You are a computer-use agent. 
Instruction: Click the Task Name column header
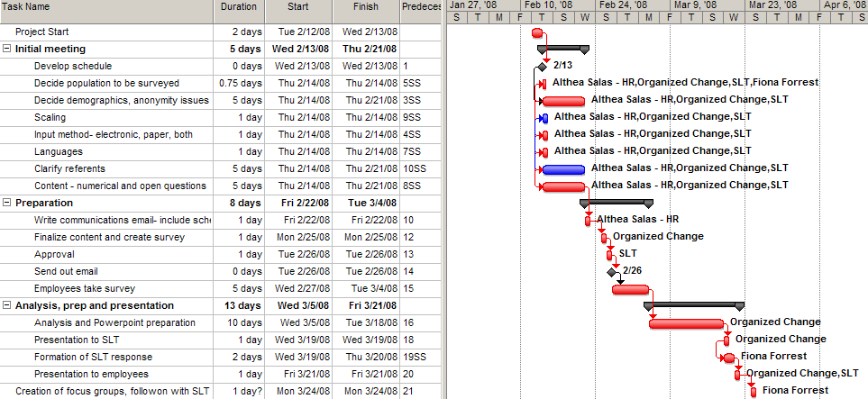(x=106, y=7)
